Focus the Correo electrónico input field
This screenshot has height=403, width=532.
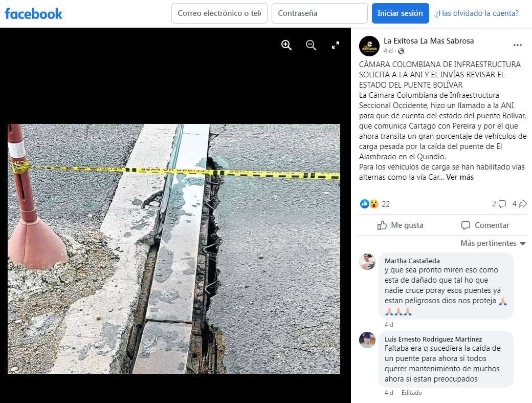click(219, 13)
